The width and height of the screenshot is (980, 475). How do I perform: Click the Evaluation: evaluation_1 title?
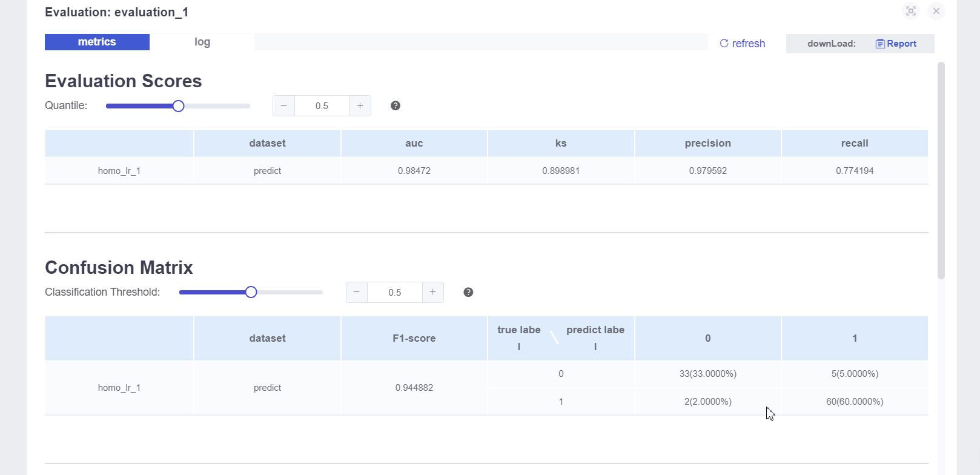point(116,12)
